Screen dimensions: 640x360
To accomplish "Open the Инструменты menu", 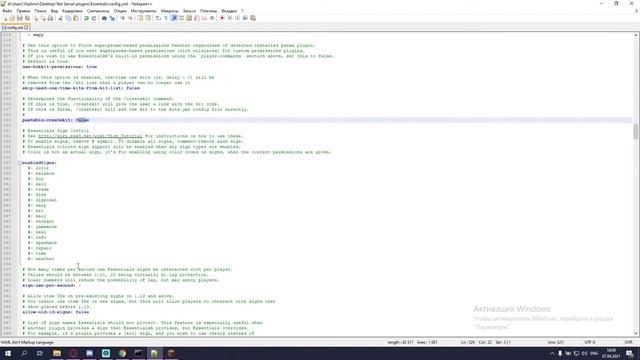I will tap(144, 11).
